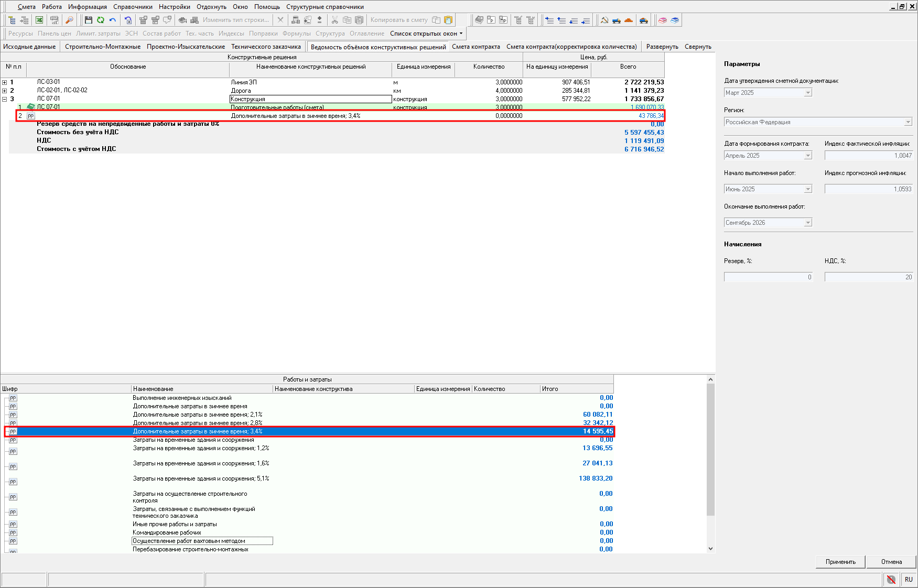918x588 pixels.
Task: Open the Март 2025 approval date dropdown
Action: tap(808, 93)
